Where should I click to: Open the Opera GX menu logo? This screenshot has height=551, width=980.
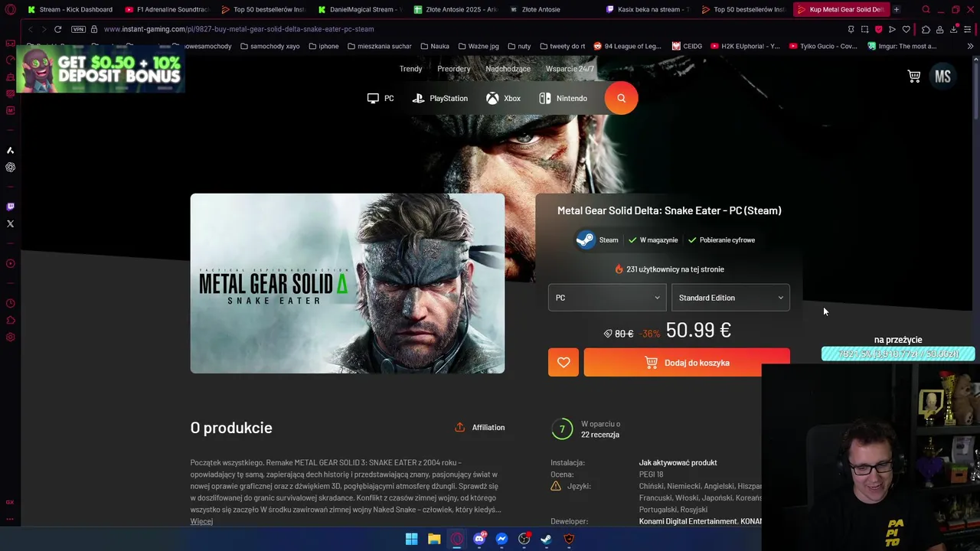coord(10,10)
